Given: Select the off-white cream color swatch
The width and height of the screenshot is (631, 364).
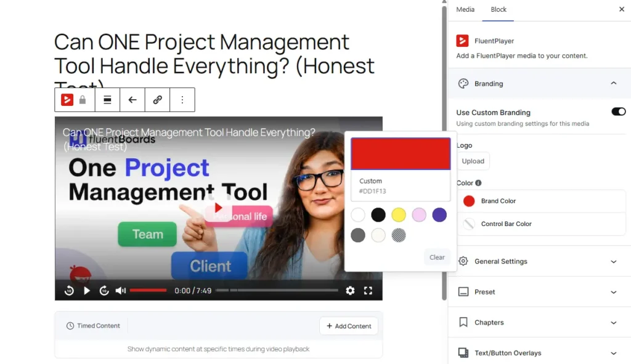Looking at the screenshot, I should [378, 235].
